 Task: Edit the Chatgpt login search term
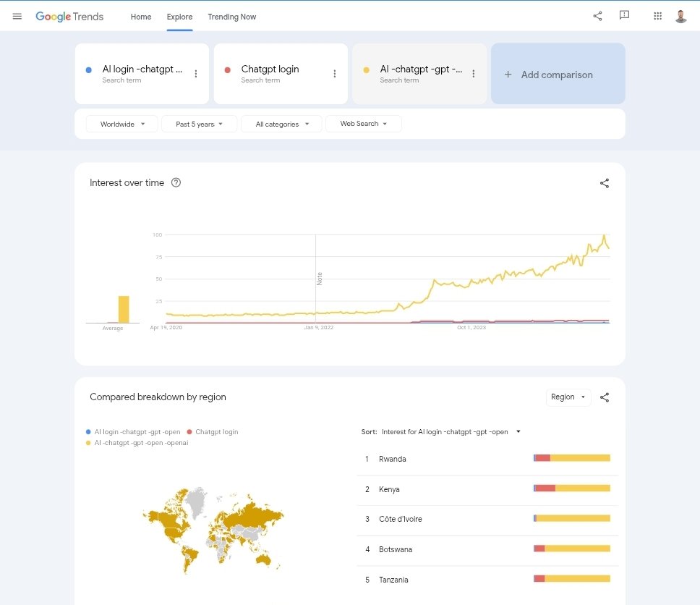point(270,69)
